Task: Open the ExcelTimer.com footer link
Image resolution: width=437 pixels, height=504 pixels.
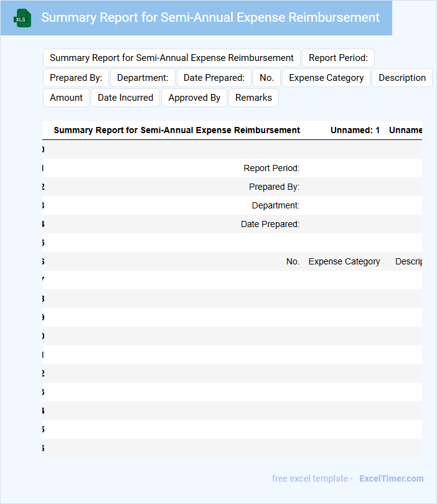Action: 392,478
